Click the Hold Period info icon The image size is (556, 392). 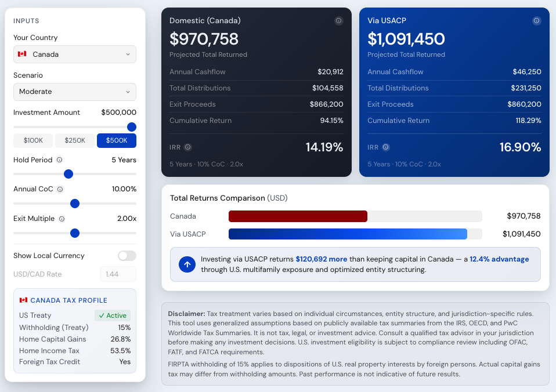click(60, 160)
